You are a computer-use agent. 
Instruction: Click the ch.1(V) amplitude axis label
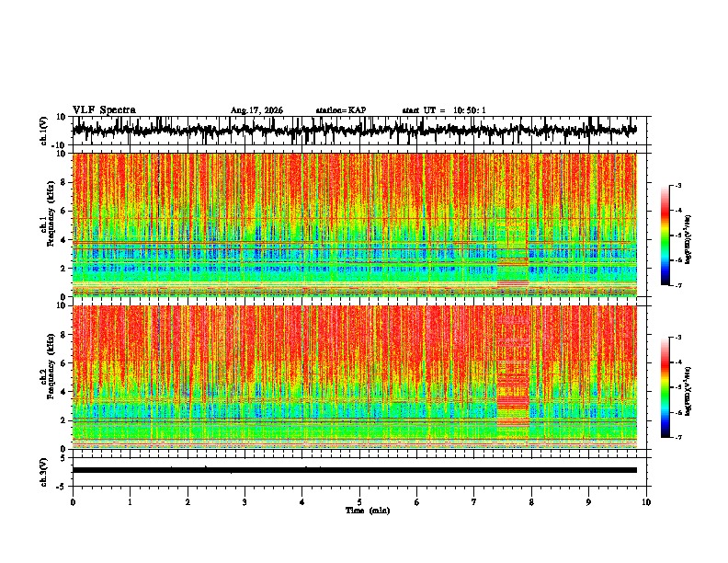[44, 131]
